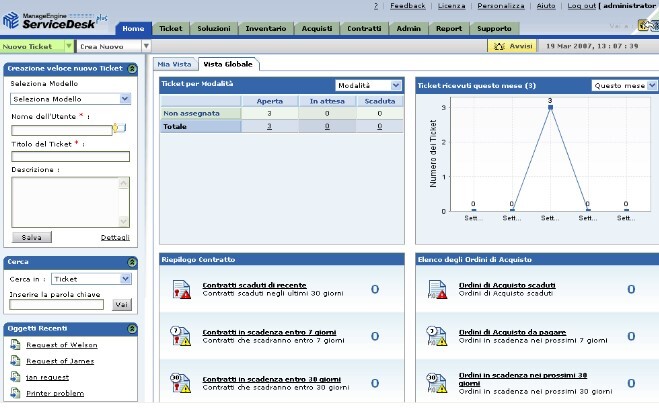
Task: Click the Avvisi button
Action: 512,46
